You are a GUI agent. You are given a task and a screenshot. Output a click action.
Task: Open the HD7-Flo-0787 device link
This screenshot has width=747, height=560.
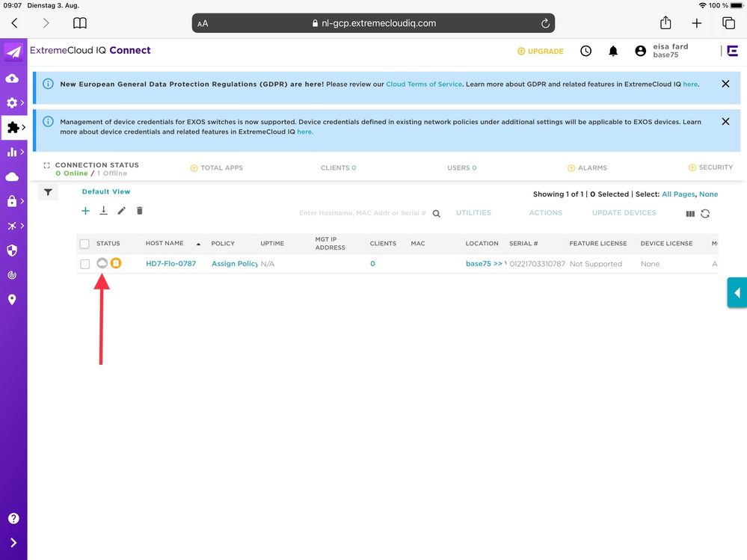171,263
